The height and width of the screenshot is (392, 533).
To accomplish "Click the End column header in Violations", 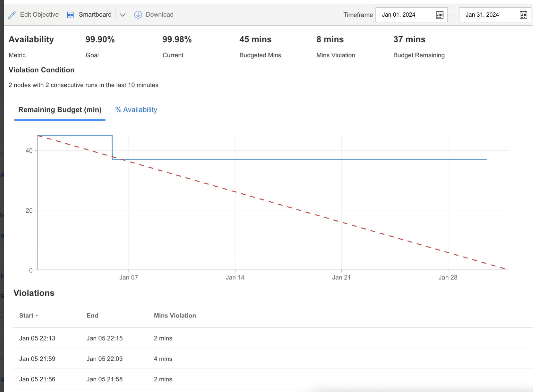I will pyautogui.click(x=92, y=315).
